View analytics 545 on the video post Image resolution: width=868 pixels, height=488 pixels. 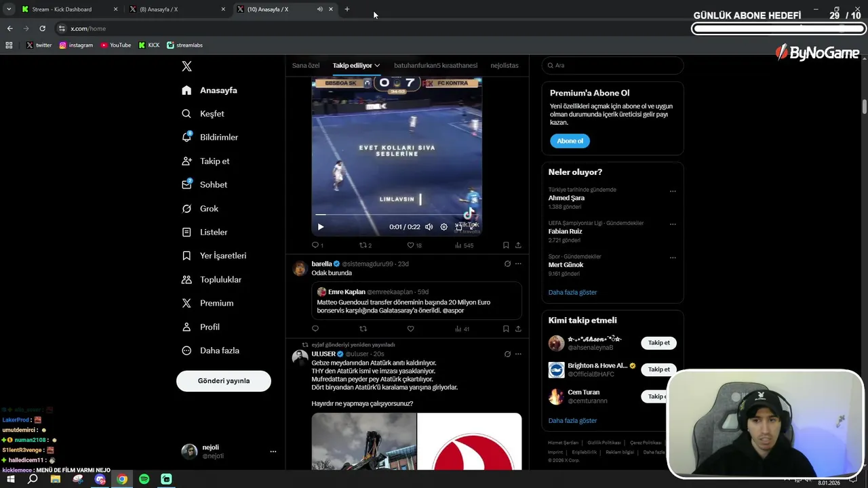click(464, 245)
